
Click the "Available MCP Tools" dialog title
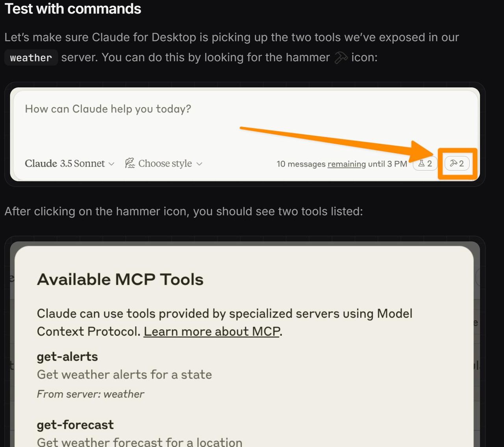click(x=120, y=280)
